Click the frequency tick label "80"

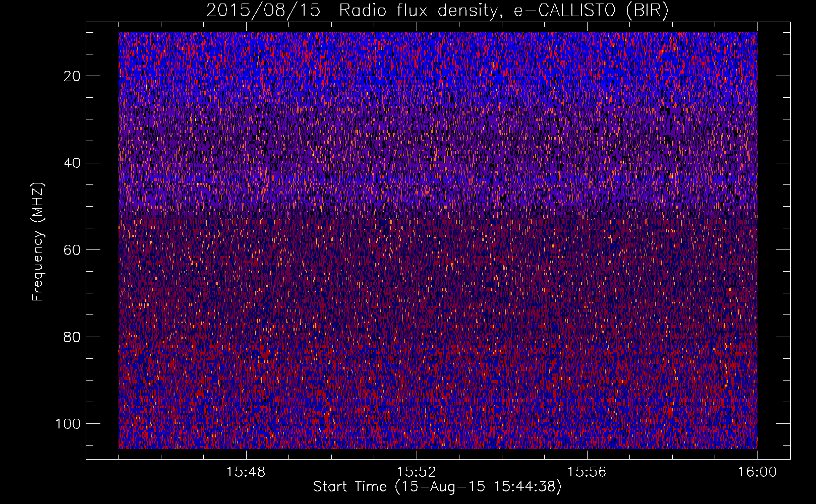[73, 337]
